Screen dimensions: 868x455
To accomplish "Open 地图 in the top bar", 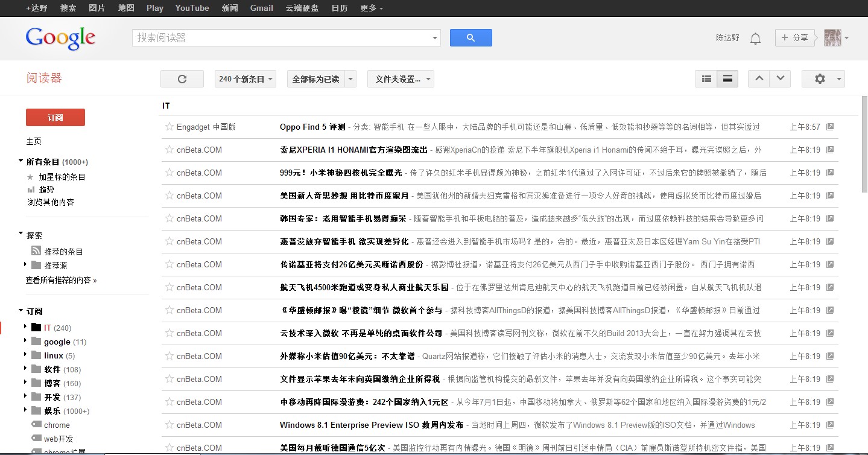I will [126, 8].
